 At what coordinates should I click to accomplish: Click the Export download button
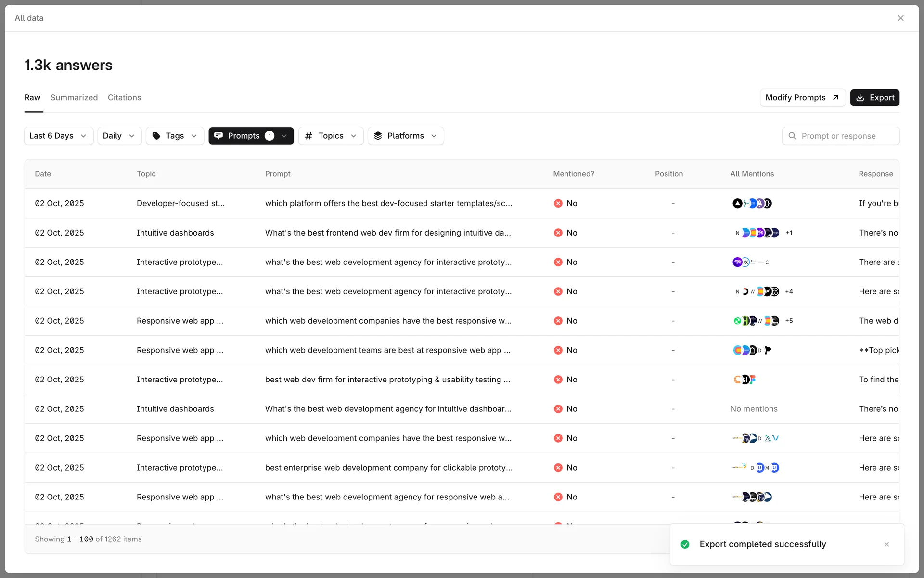pos(874,98)
